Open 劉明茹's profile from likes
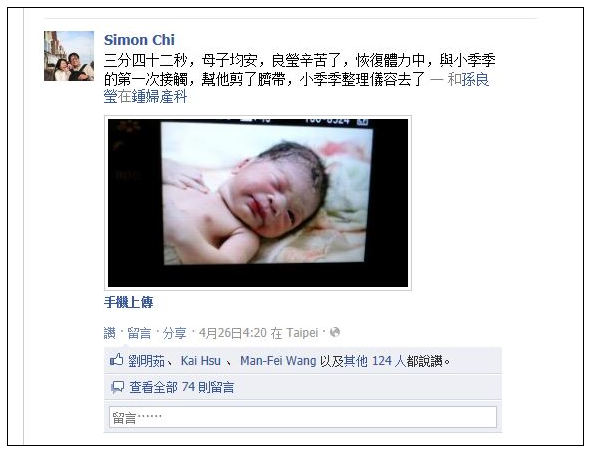This screenshot has height=453, width=591. coord(146,361)
